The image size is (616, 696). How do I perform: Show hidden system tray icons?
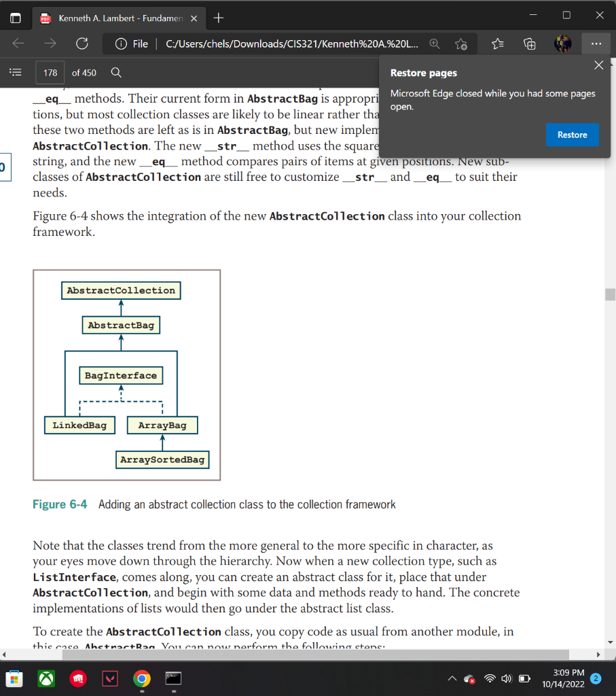pos(452,679)
